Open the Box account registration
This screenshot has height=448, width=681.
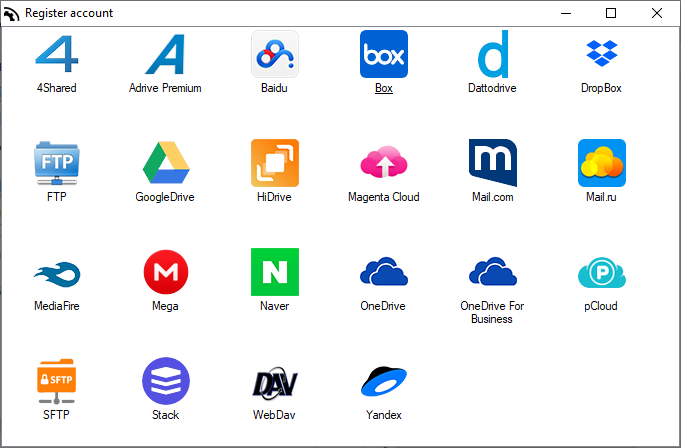tap(384, 54)
